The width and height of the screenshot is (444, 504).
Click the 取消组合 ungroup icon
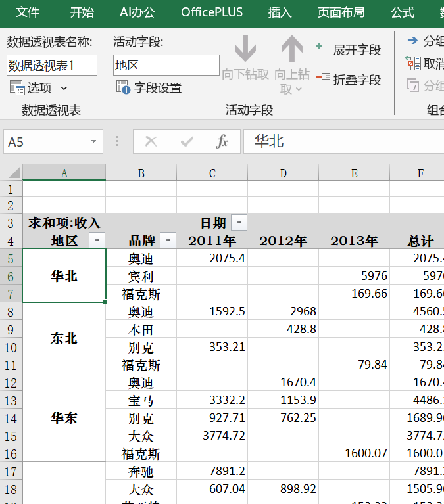pos(413,63)
